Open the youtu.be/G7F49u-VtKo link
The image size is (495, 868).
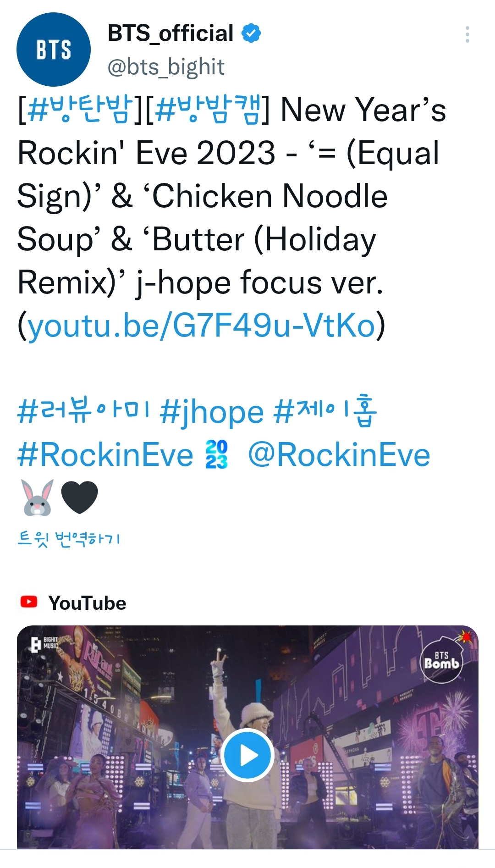202,325
